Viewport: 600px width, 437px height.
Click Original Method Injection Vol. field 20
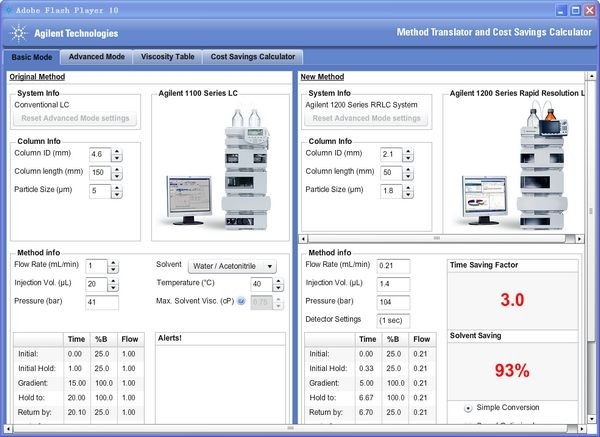96,285
